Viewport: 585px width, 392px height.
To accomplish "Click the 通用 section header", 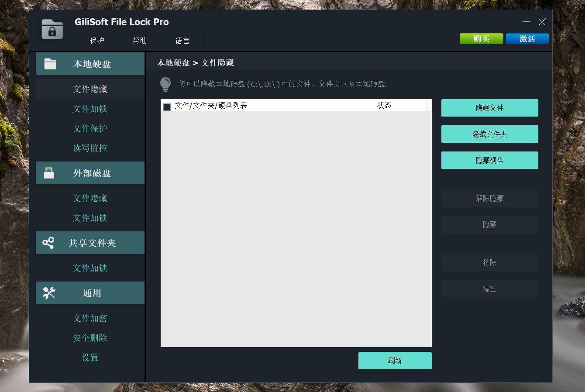I will 90,293.
